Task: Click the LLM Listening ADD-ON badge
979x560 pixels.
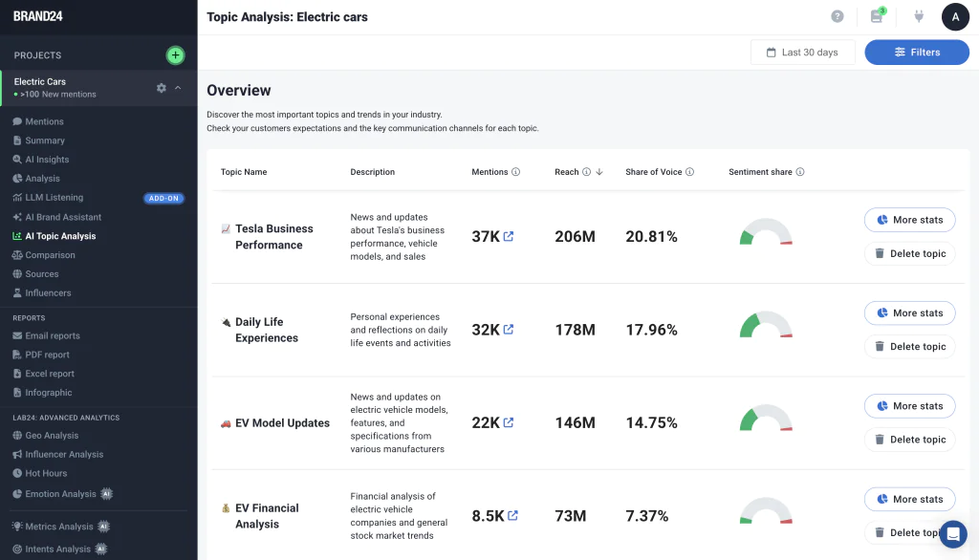Action: pyautogui.click(x=163, y=198)
